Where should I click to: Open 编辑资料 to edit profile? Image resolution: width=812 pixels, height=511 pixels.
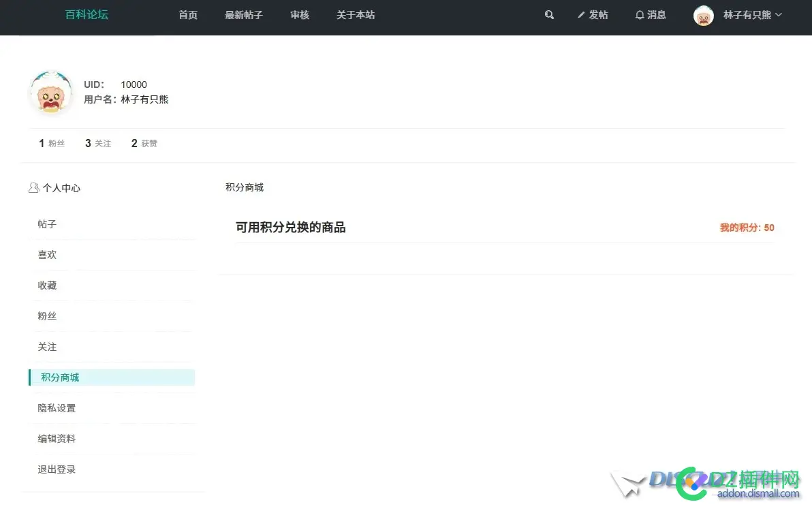click(56, 438)
